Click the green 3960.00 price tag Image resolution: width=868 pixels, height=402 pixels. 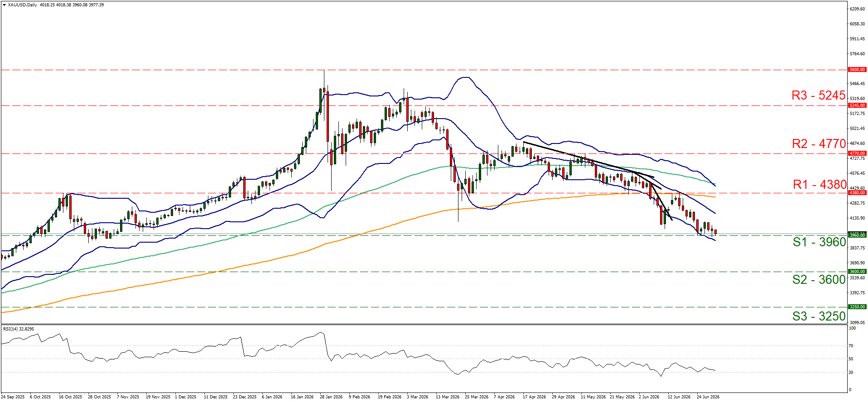click(857, 235)
